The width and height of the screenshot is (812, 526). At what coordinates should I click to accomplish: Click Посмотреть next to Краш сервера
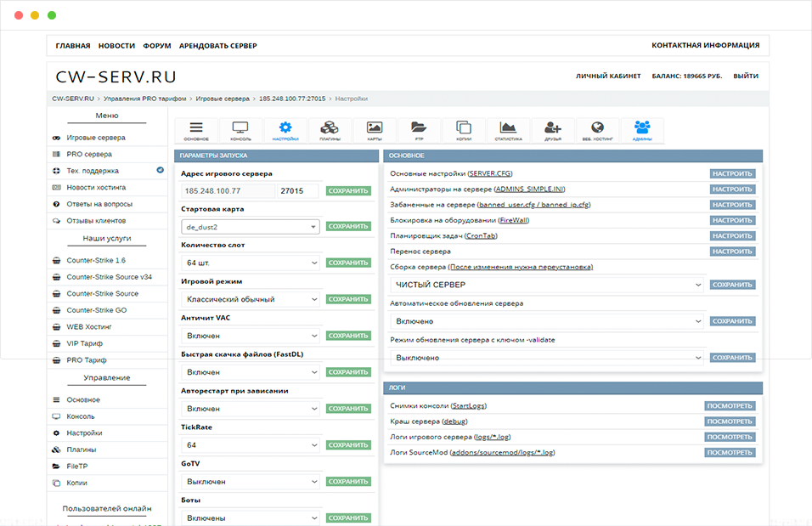point(730,421)
